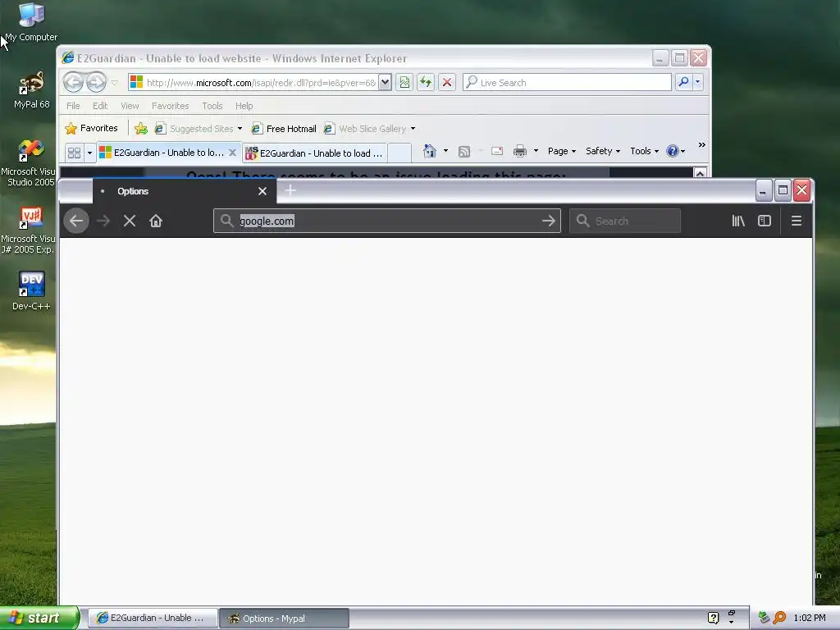The width and height of the screenshot is (840, 630).
Task: Launch Dev-C++ desktop shortcut
Action: 31,291
